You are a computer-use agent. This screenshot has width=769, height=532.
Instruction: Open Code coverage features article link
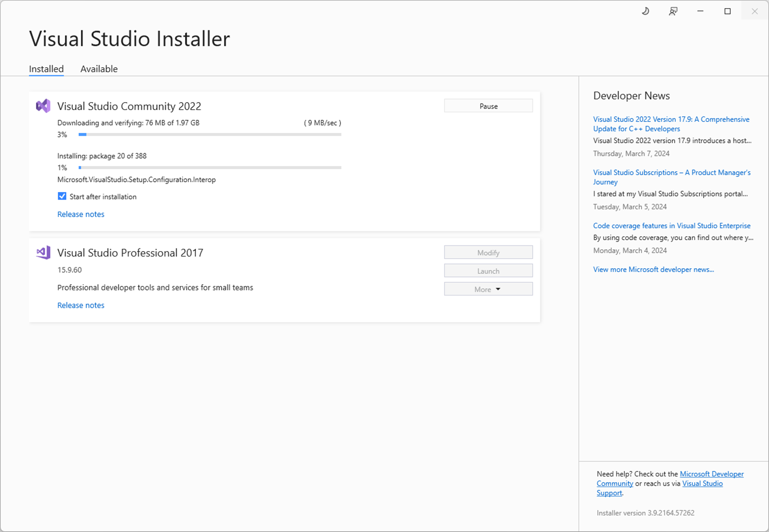pyautogui.click(x=672, y=226)
